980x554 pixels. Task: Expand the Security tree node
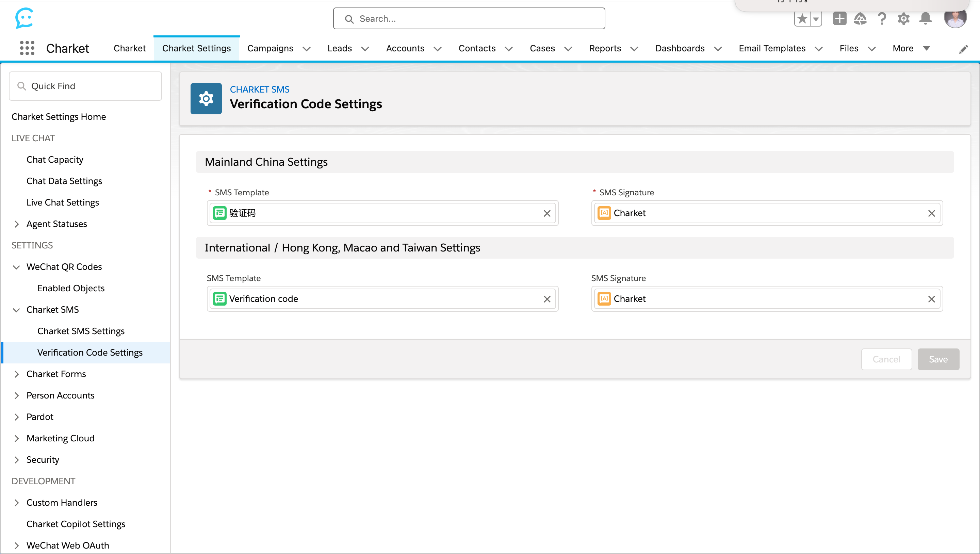click(x=16, y=460)
